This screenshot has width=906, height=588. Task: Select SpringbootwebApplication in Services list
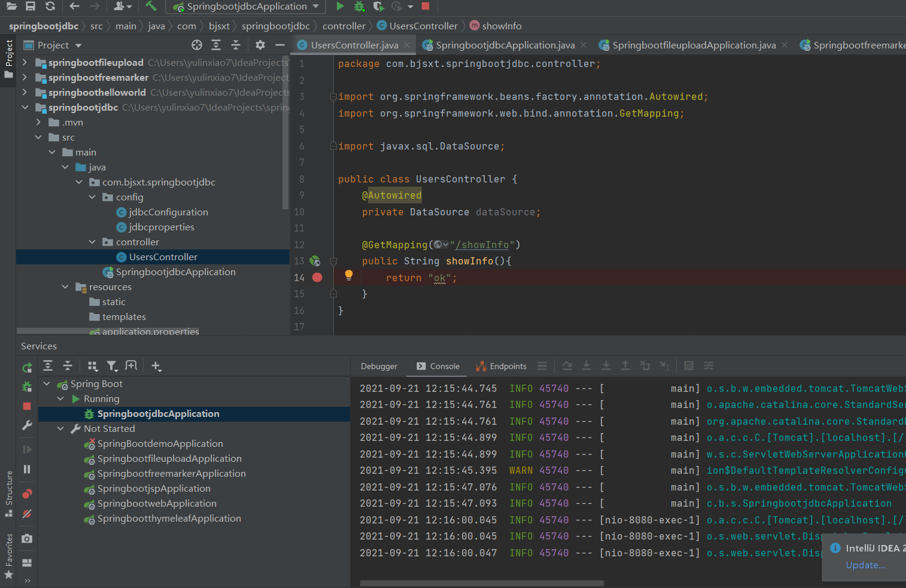(157, 503)
